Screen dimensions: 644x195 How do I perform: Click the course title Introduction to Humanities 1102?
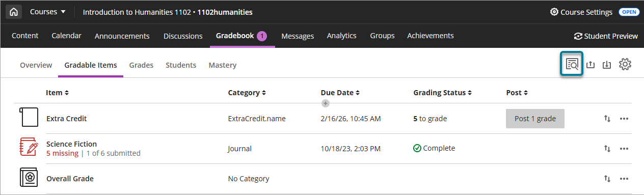click(x=137, y=12)
